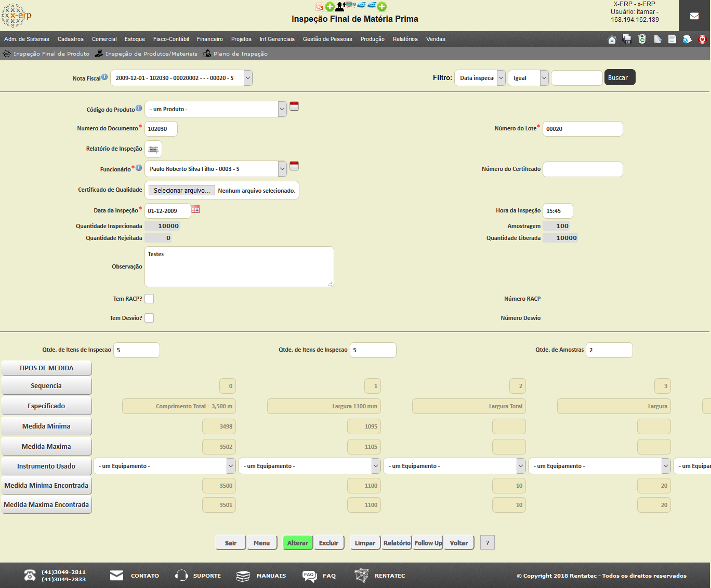Click the page with blue tag icon
Viewport: 711px width, 588px height.
point(687,39)
